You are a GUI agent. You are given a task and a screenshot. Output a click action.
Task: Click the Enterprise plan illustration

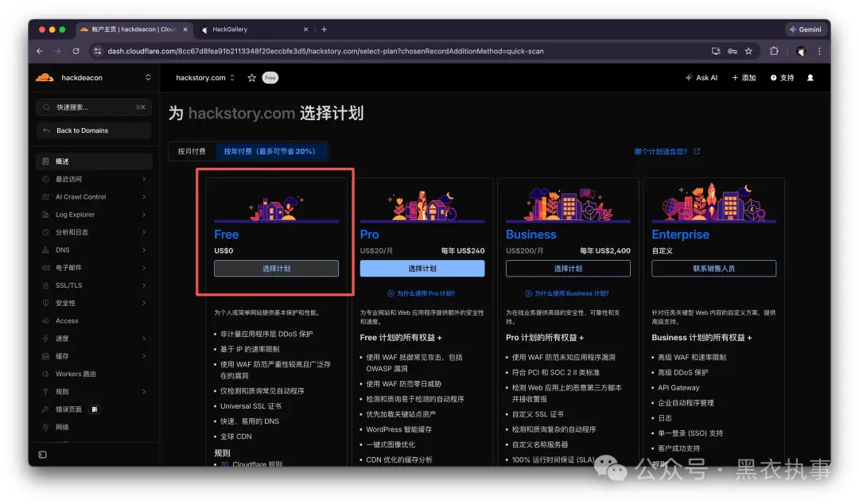point(713,202)
